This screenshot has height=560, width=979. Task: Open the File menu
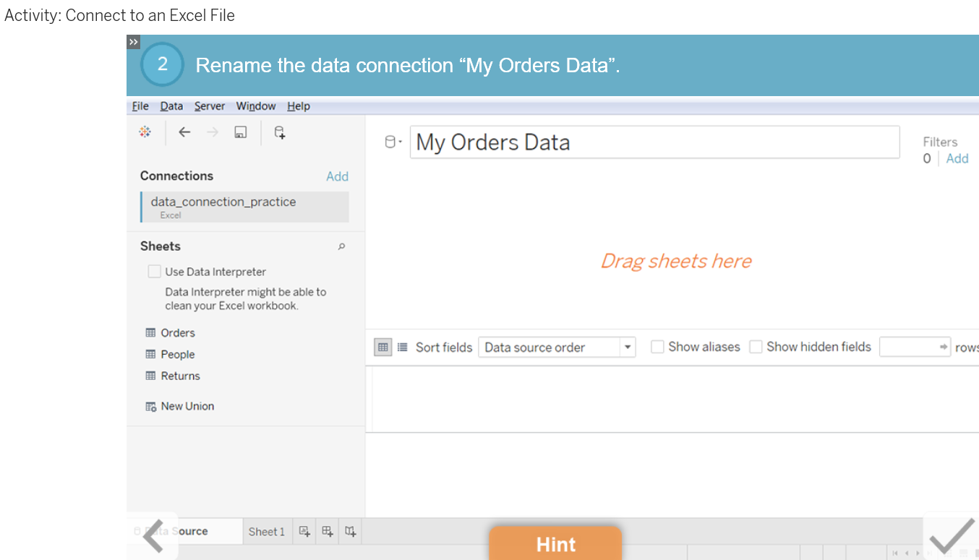point(140,106)
